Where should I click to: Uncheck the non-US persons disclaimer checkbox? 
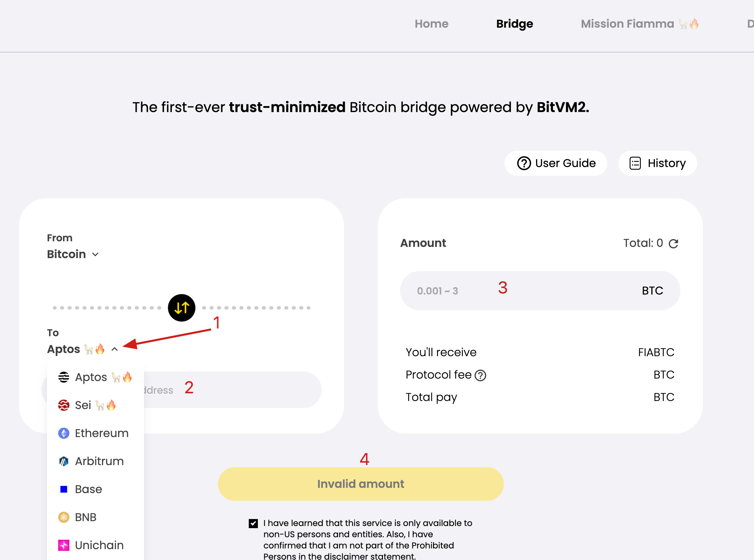pyautogui.click(x=253, y=523)
